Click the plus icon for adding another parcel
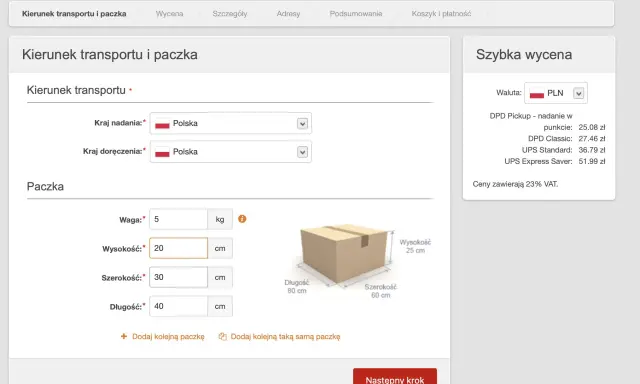 [124, 336]
